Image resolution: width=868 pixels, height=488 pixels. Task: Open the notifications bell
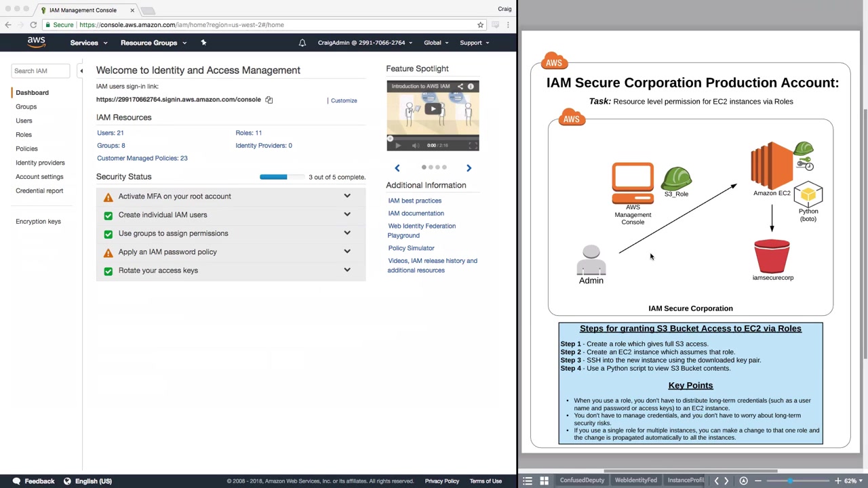[302, 43]
